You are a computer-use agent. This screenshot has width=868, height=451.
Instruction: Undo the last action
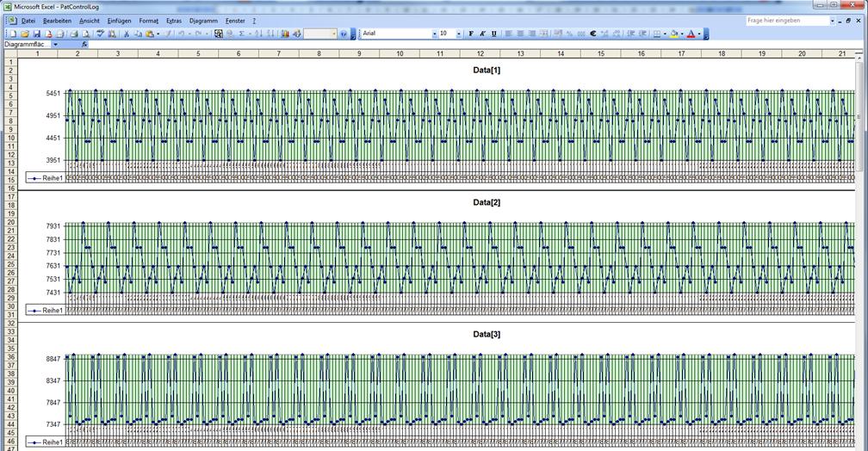tap(181, 34)
